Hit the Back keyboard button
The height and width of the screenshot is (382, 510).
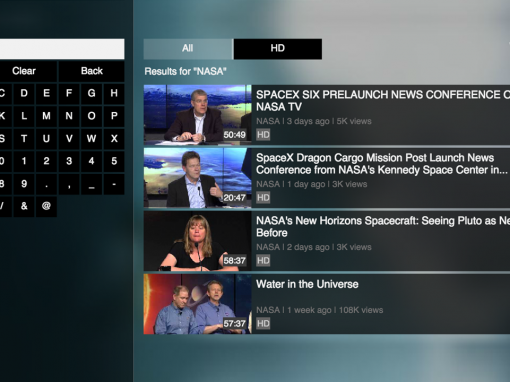click(x=92, y=71)
